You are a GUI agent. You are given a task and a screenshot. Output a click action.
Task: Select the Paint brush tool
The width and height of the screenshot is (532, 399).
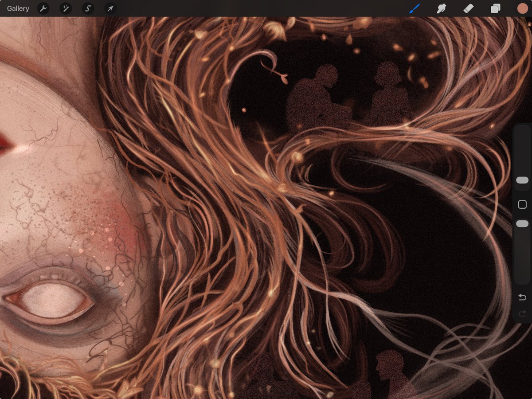coord(415,8)
